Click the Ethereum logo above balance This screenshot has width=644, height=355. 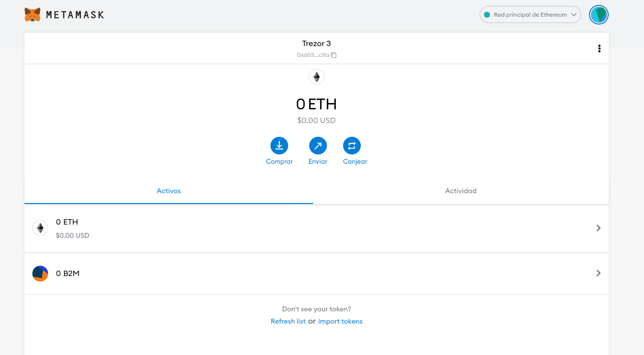point(317,77)
